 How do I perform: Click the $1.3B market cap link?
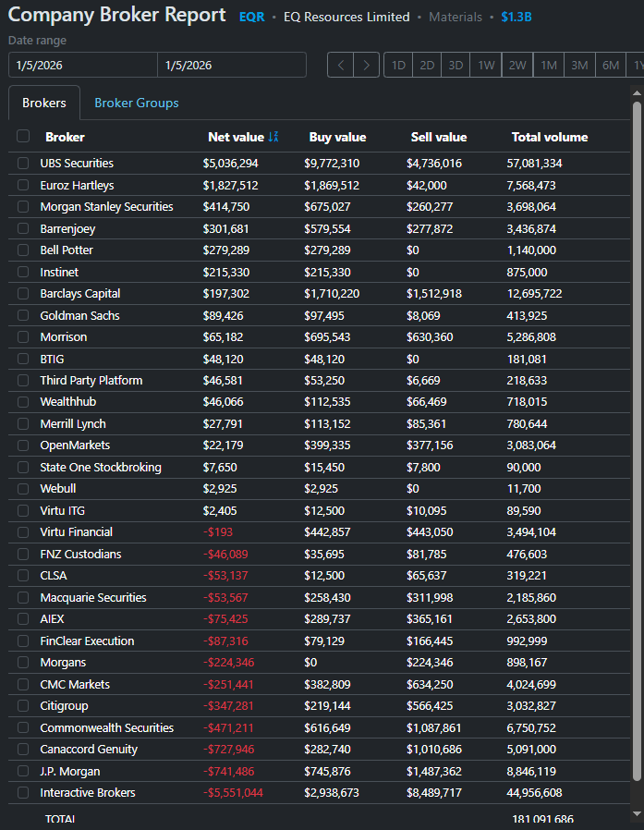pos(516,17)
